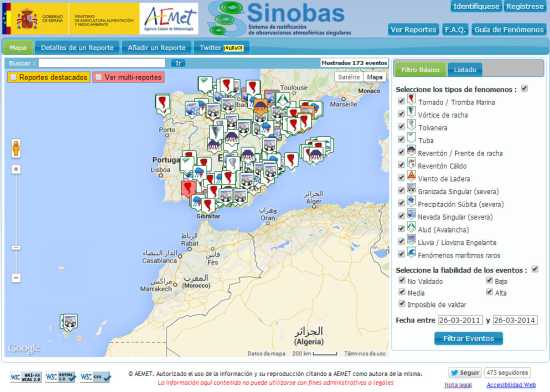Uncheck the No Validado reliability checkbox
550x392 pixels.
(402, 280)
